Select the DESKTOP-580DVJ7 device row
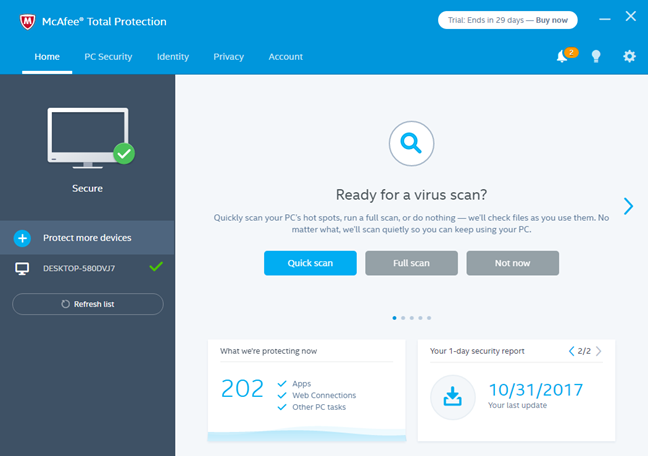 point(87,268)
